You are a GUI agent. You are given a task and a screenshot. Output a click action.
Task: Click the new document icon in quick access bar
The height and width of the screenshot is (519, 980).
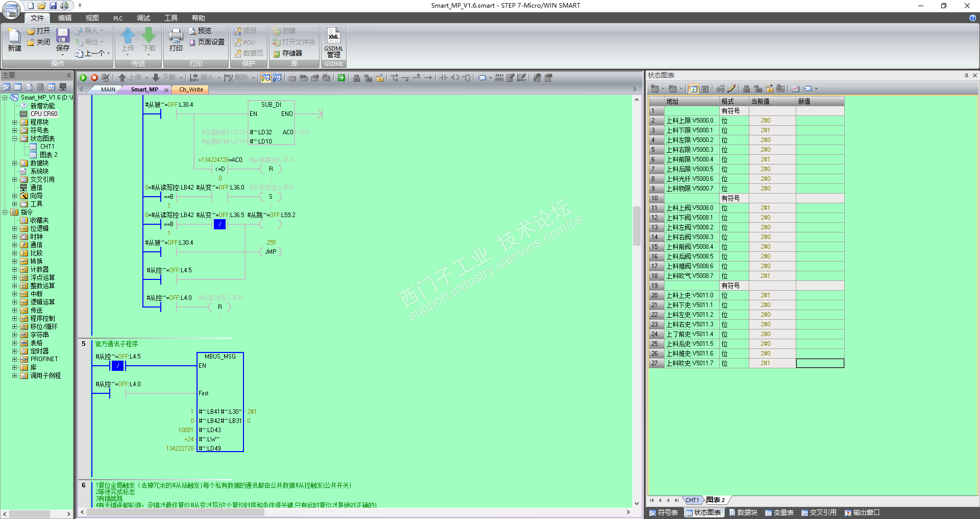(x=31, y=6)
